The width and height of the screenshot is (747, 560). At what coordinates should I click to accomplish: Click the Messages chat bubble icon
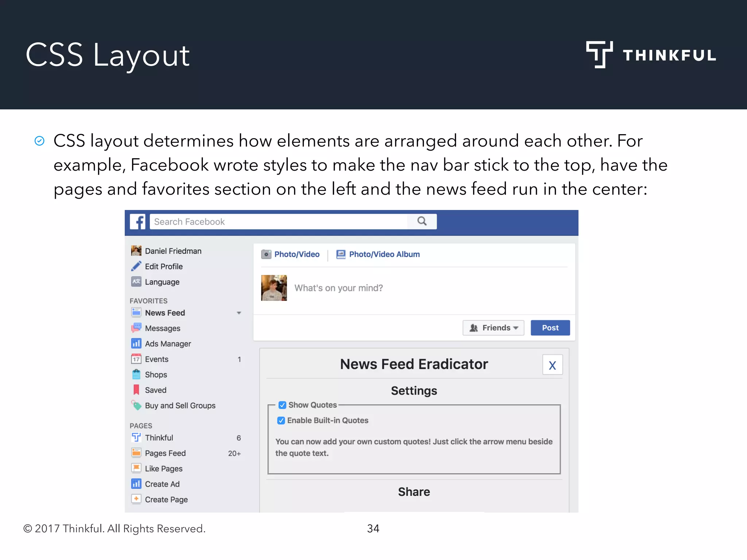(x=136, y=328)
